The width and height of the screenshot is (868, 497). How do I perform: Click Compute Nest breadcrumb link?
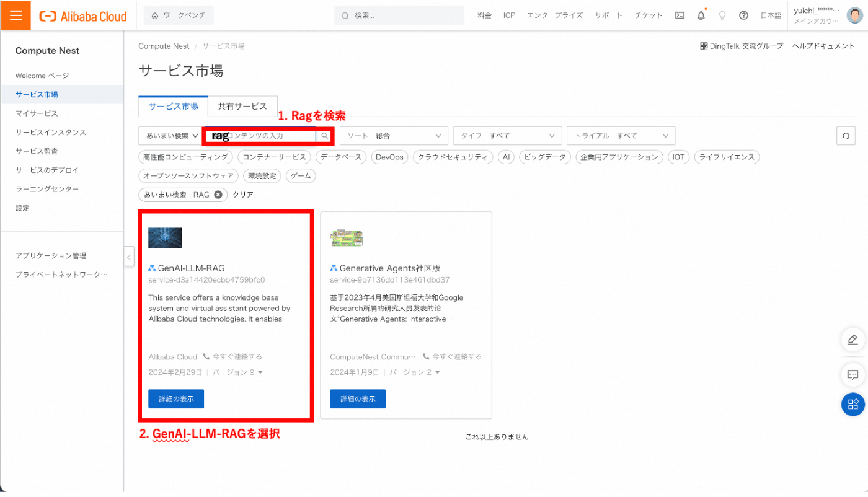(164, 46)
